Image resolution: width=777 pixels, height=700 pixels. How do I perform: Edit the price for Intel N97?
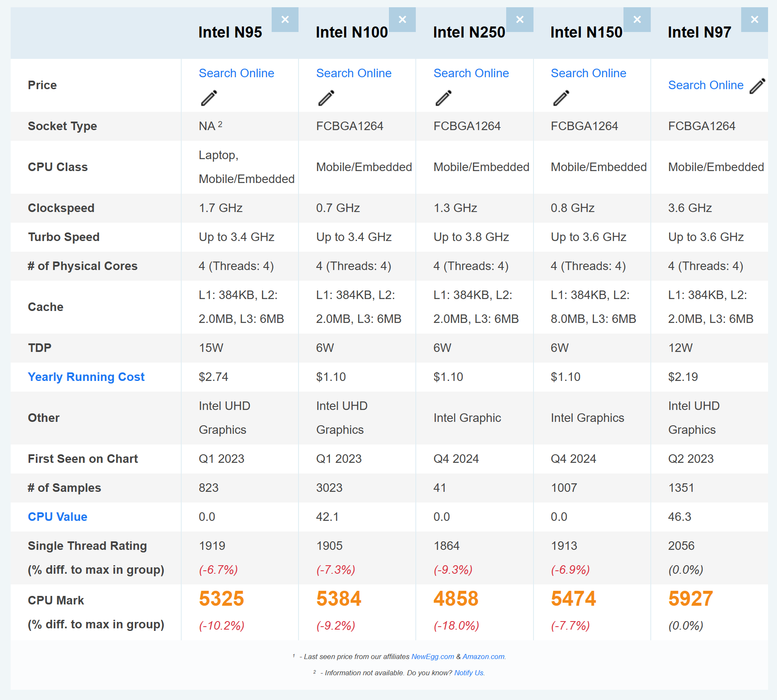(x=757, y=86)
